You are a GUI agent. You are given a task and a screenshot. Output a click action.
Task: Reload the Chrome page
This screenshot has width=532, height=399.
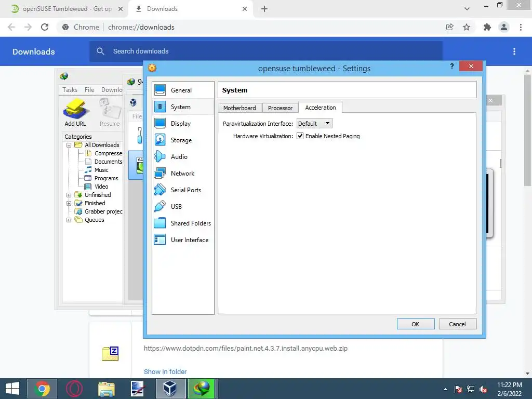point(45,27)
